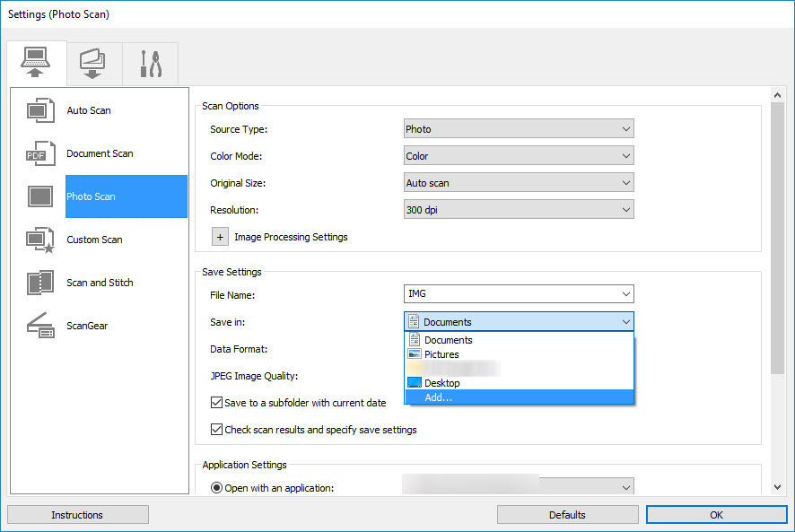Click the scanner settings tab icon
Screen dimensions: 795x532
point(36,63)
